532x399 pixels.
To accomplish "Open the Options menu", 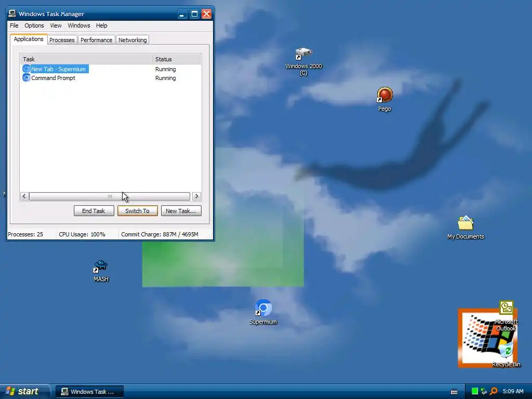I will click(x=34, y=25).
